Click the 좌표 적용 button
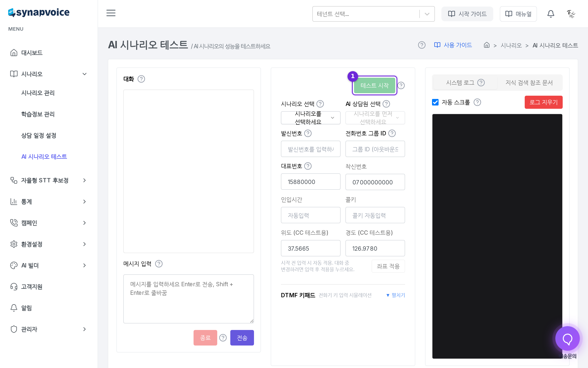Screen dimensions: 588x368 pos(388,266)
